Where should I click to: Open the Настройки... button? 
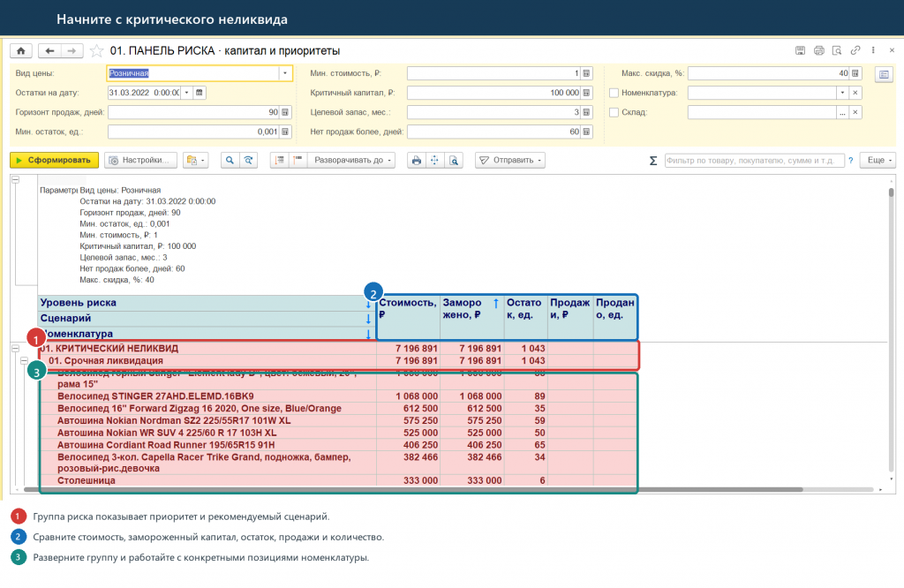pyautogui.click(x=140, y=161)
